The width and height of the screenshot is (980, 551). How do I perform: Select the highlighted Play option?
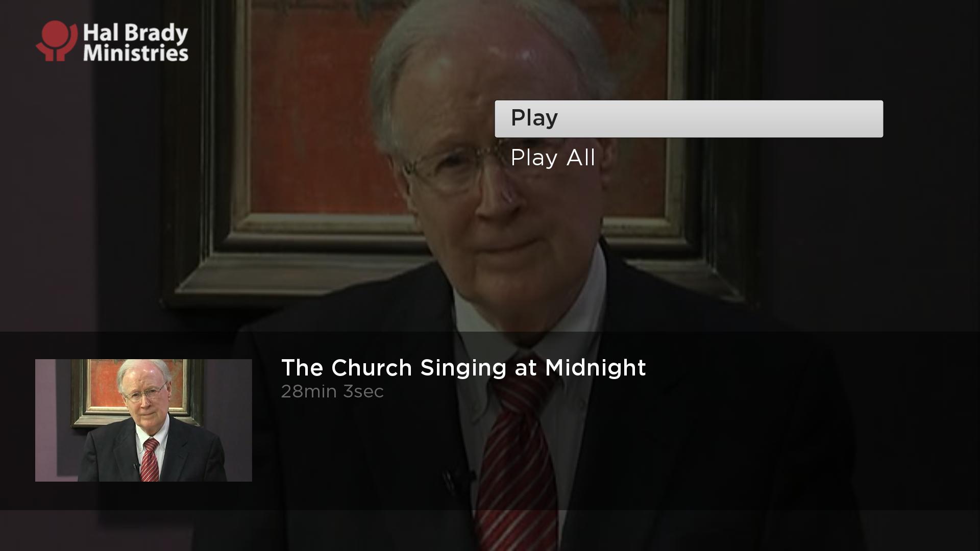[689, 118]
